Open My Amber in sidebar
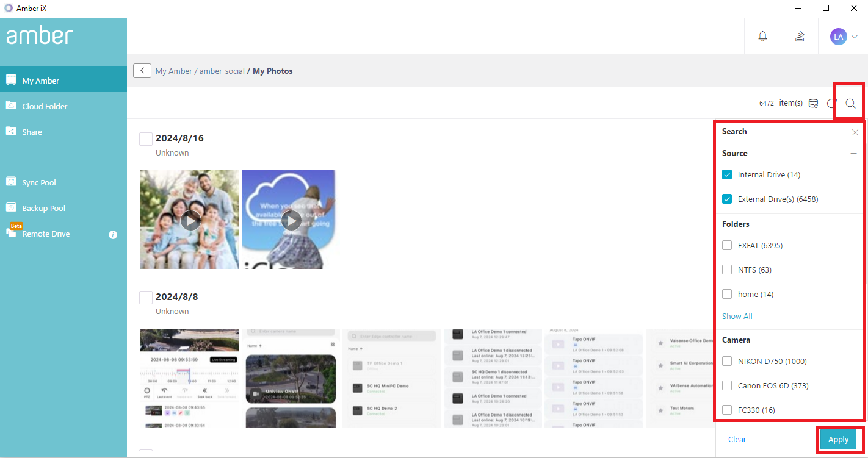Viewport: 868px width, 458px height. [x=63, y=80]
